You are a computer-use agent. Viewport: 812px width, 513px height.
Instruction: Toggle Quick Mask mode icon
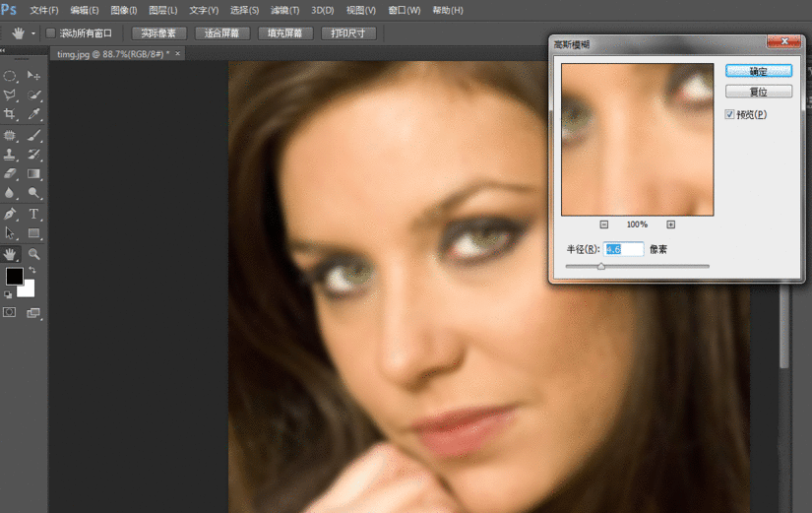point(10,312)
